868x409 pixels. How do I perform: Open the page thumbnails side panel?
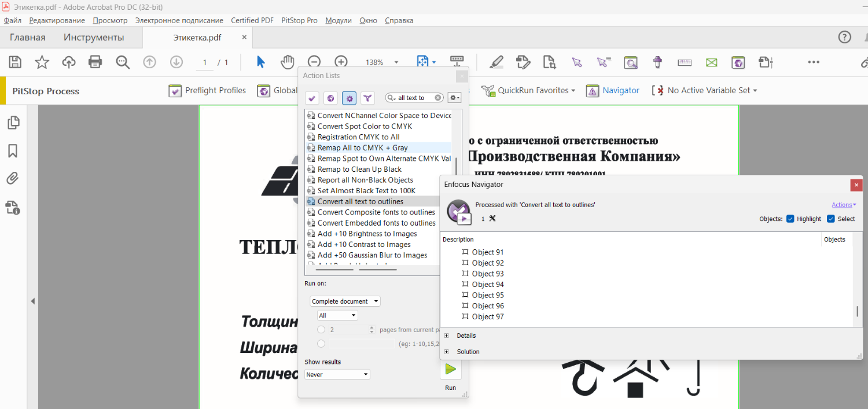pyautogui.click(x=13, y=123)
